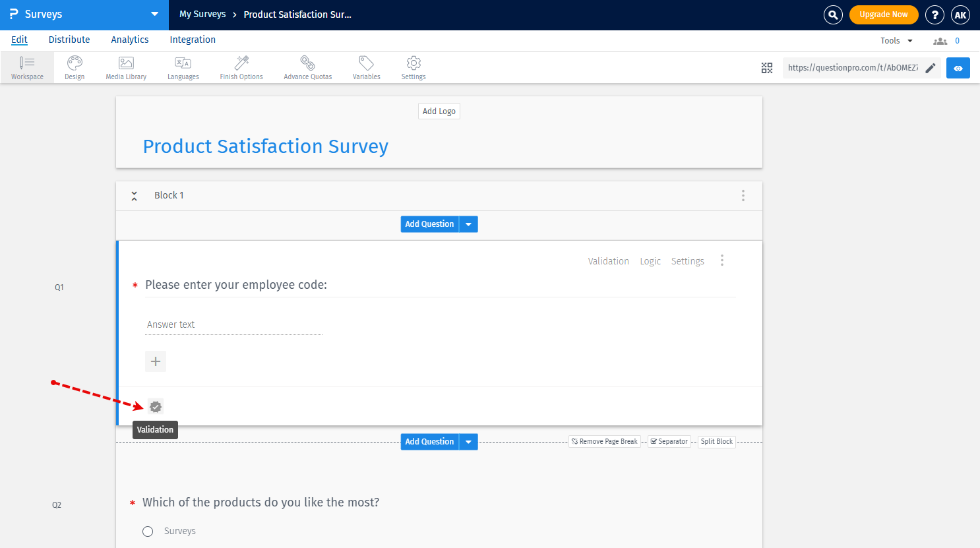
Task: Click the eye preview button
Action: (958, 67)
